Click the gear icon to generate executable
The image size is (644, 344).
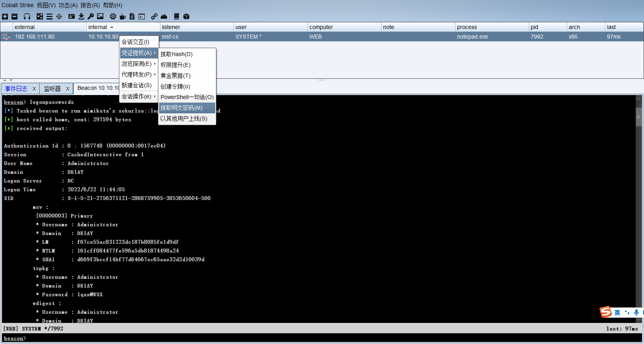pyautogui.click(x=113, y=16)
